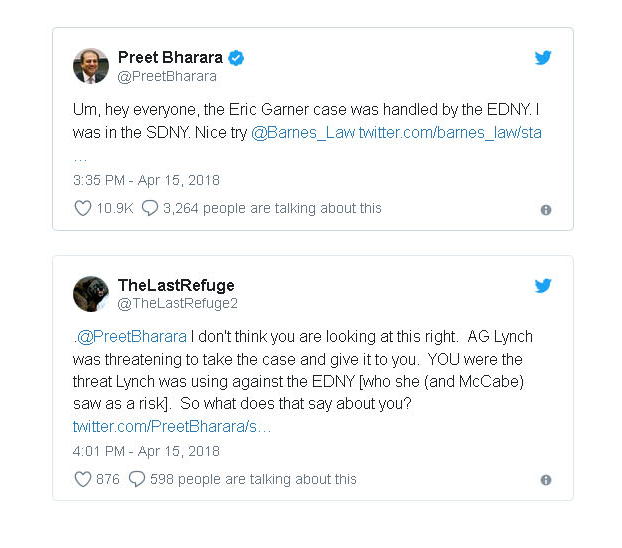Image resolution: width=622 pixels, height=548 pixels.
Task: Open the twitter.com/PreetBharara/s… link
Action: [171, 427]
